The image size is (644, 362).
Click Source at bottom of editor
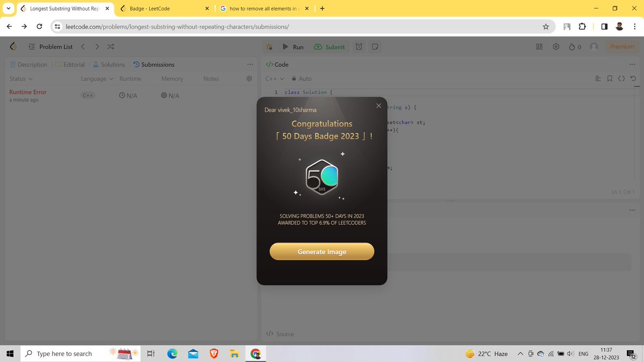pyautogui.click(x=280, y=334)
